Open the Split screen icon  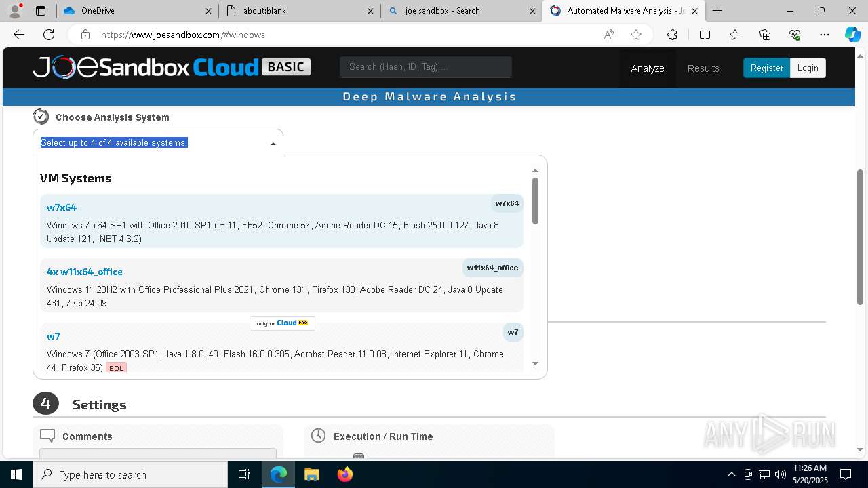click(705, 35)
